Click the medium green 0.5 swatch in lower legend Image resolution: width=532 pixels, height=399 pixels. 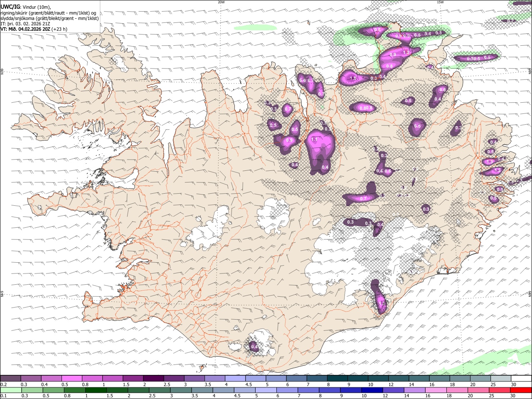point(53,390)
